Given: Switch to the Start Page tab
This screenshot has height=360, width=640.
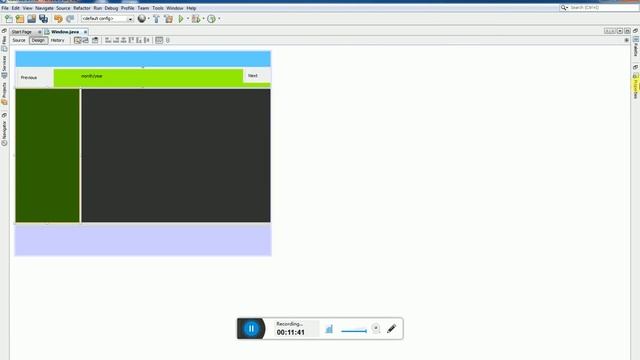Looking at the screenshot, I should point(22,32).
